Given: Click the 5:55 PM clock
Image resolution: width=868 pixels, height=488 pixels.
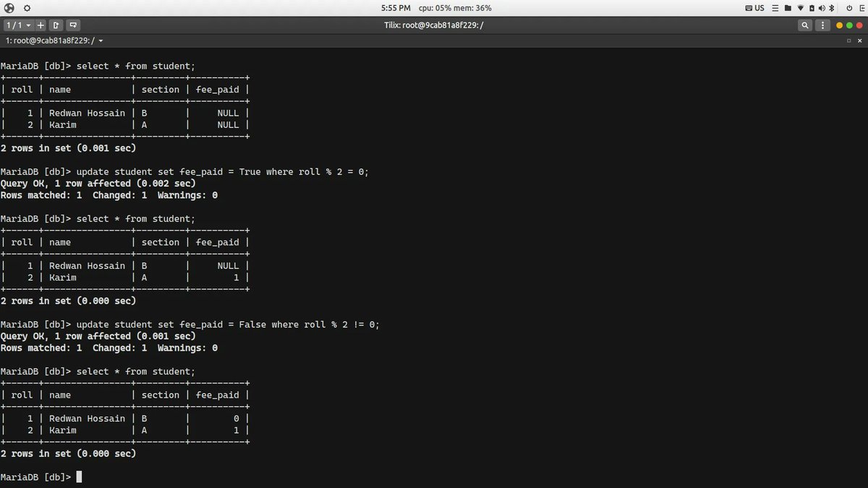Looking at the screenshot, I should (395, 8).
